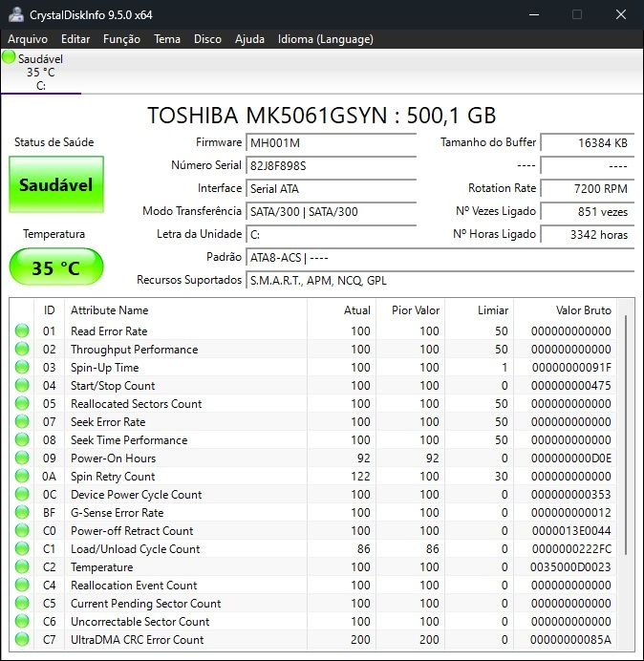Click the disk title TOSHIBA MK5061GSYN

(x=267, y=115)
